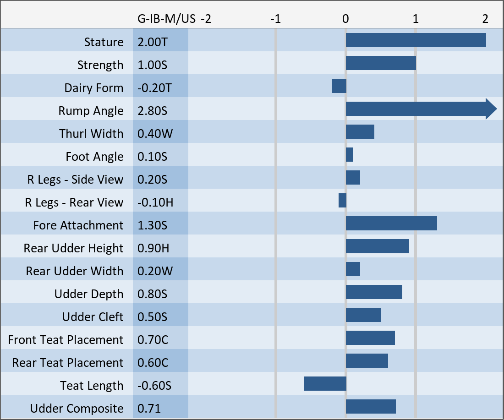
Task: Click the -0.20T Dairy Form value
Action: coord(154,88)
